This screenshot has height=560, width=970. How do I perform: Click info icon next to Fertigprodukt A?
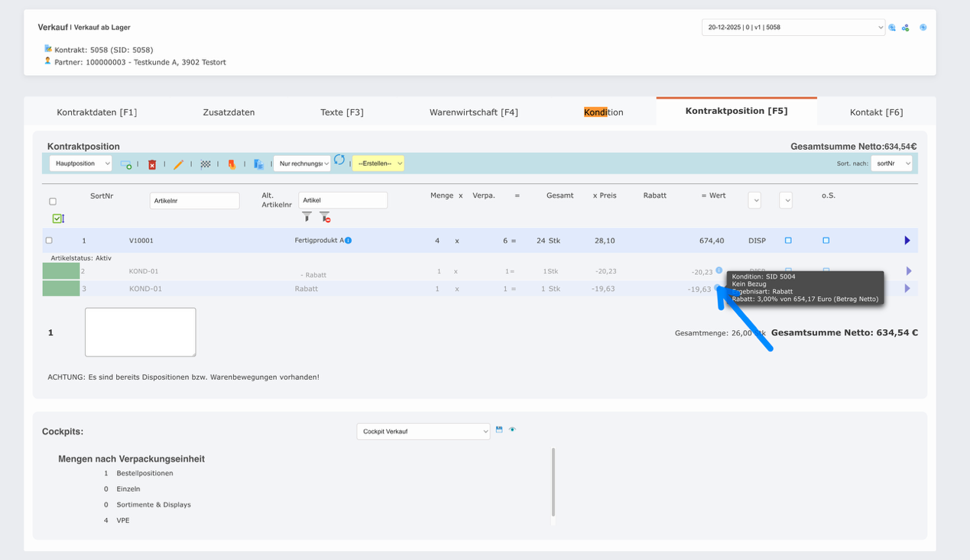(x=348, y=241)
